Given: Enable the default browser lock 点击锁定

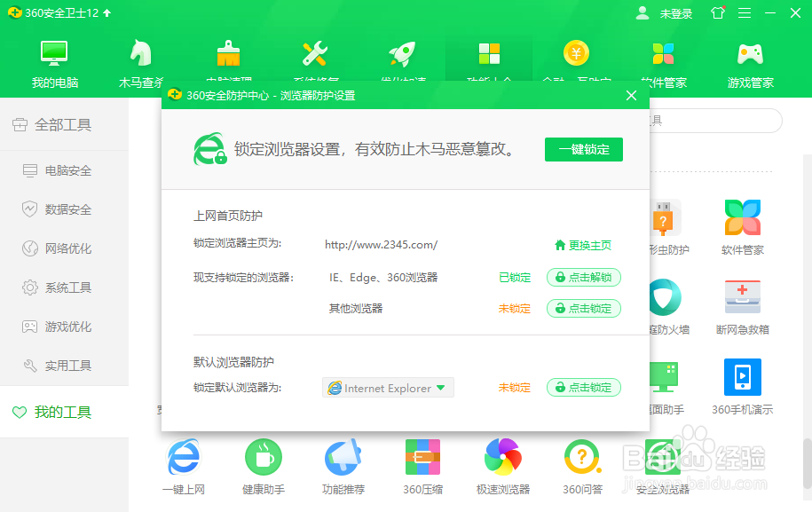Looking at the screenshot, I should (x=583, y=388).
